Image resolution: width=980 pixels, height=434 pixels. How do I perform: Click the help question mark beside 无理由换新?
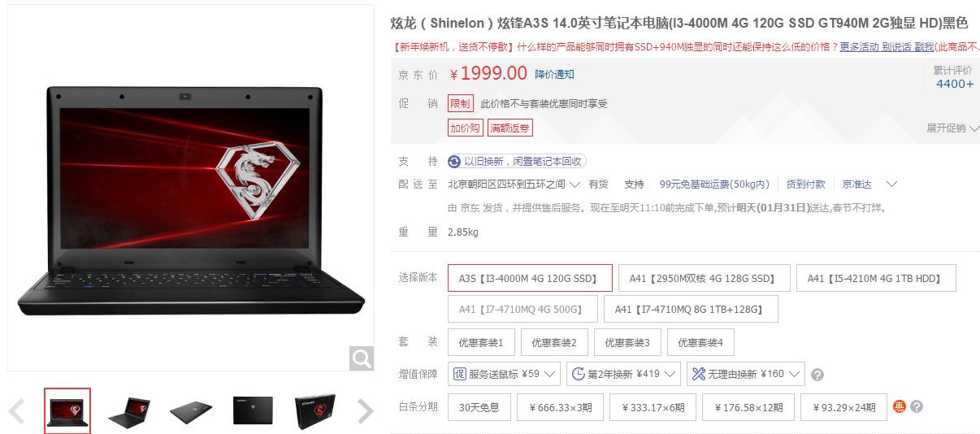[x=817, y=375]
